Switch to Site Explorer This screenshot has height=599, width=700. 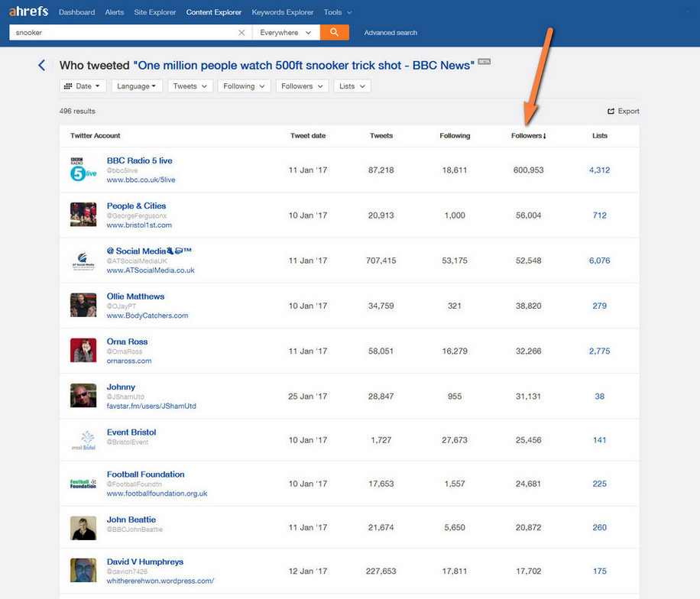point(155,12)
